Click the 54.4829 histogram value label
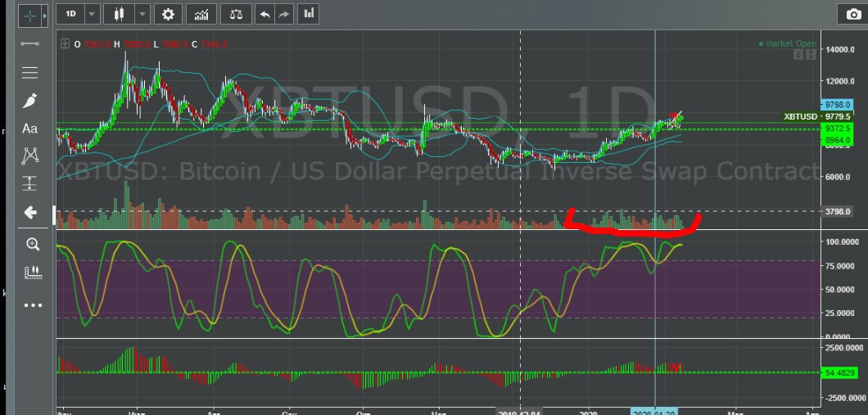This screenshot has height=415, width=868. click(x=842, y=373)
